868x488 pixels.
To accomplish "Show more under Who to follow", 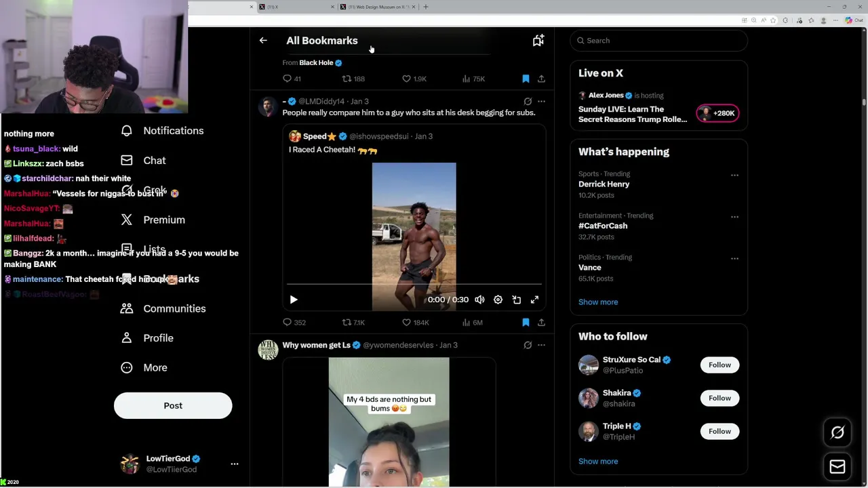I will click(x=598, y=461).
